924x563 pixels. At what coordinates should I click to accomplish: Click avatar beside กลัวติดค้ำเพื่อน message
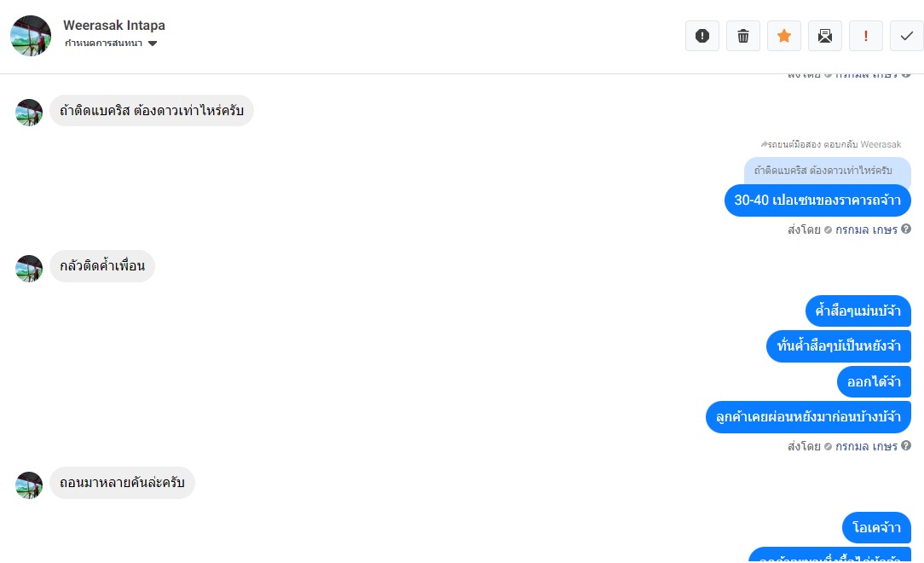(x=29, y=269)
